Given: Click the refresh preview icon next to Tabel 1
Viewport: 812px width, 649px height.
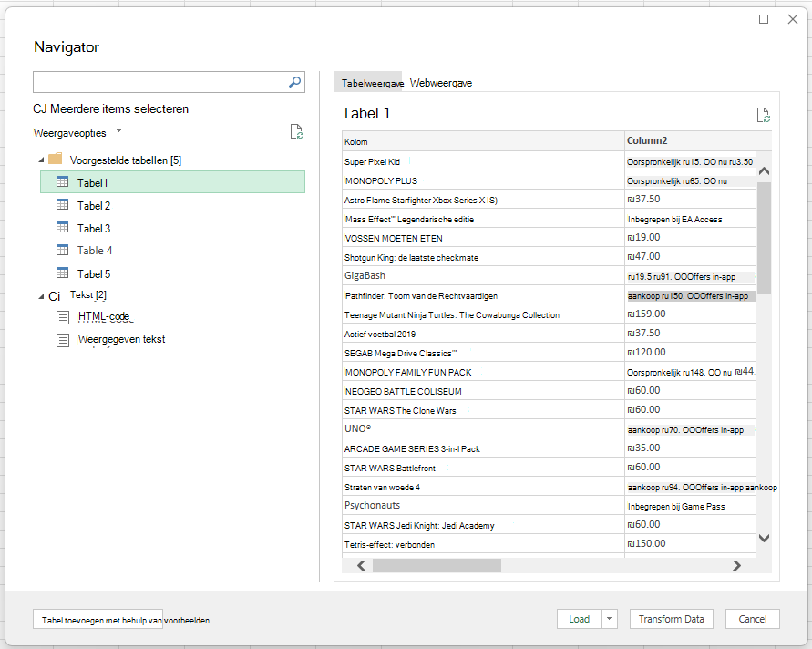Looking at the screenshot, I should (764, 115).
